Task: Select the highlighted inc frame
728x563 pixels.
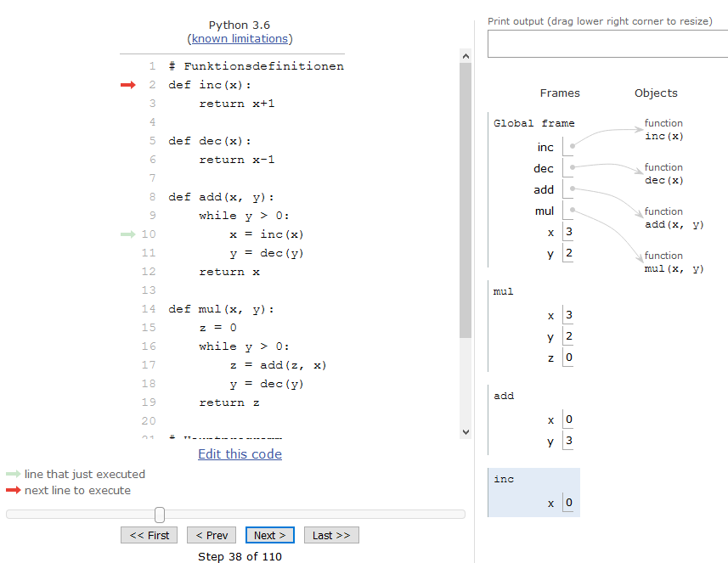Action: click(x=533, y=492)
